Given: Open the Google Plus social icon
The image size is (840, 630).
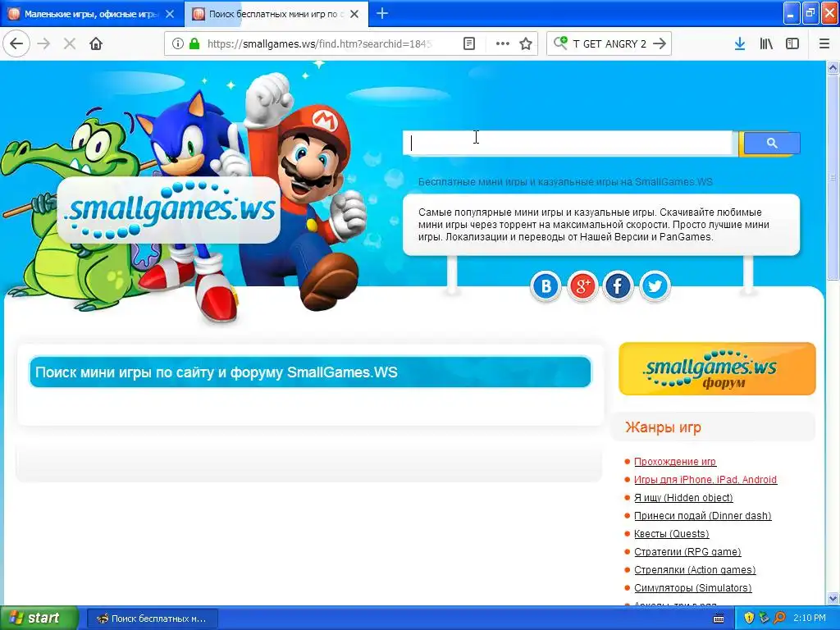Looking at the screenshot, I should (582, 285).
